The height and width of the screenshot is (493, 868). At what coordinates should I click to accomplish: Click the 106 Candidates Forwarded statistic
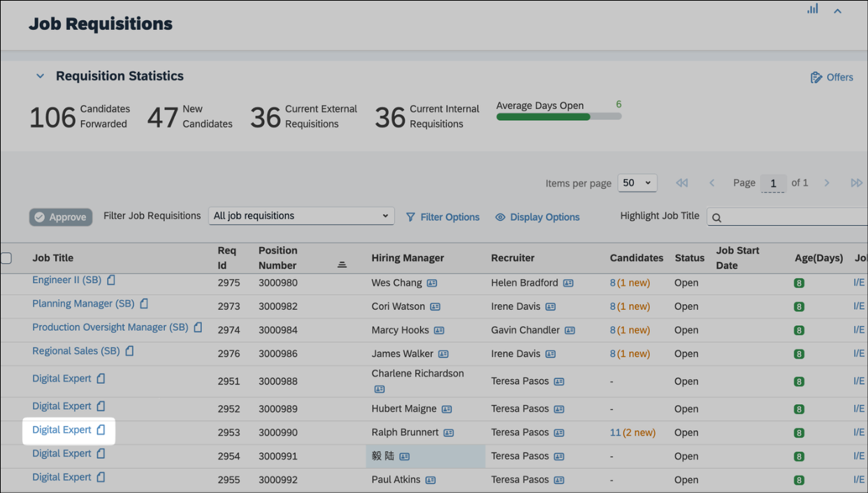tap(80, 117)
